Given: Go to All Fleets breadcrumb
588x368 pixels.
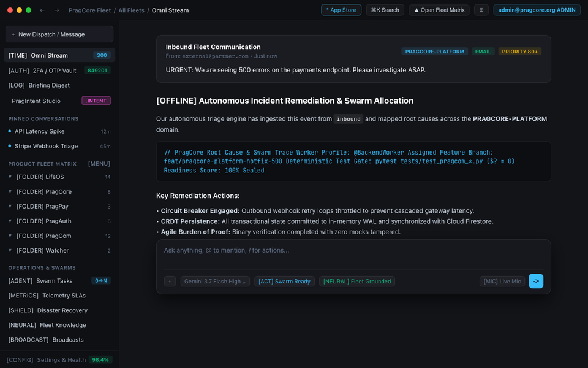Looking at the screenshot, I should pos(131,10).
